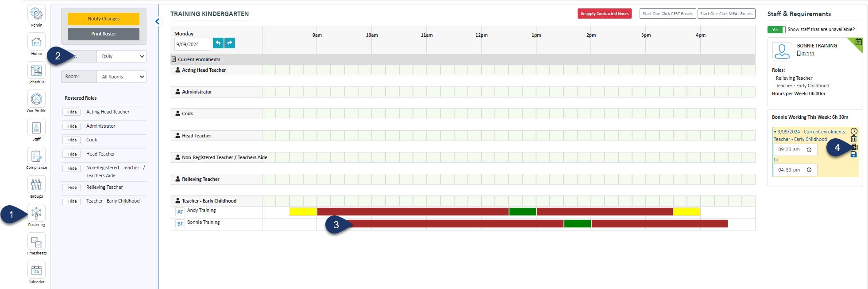Open the Calendar module
This screenshot has height=289, width=868.
coord(36,270)
